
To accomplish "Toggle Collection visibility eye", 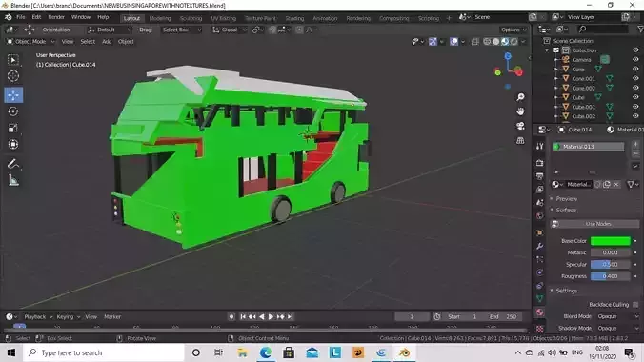I will pyautogui.click(x=635, y=50).
